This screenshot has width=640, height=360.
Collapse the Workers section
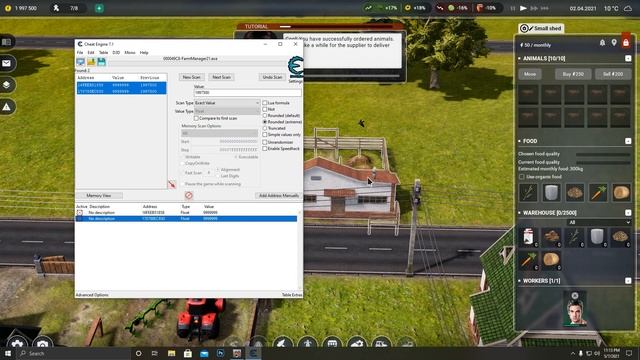click(628, 280)
